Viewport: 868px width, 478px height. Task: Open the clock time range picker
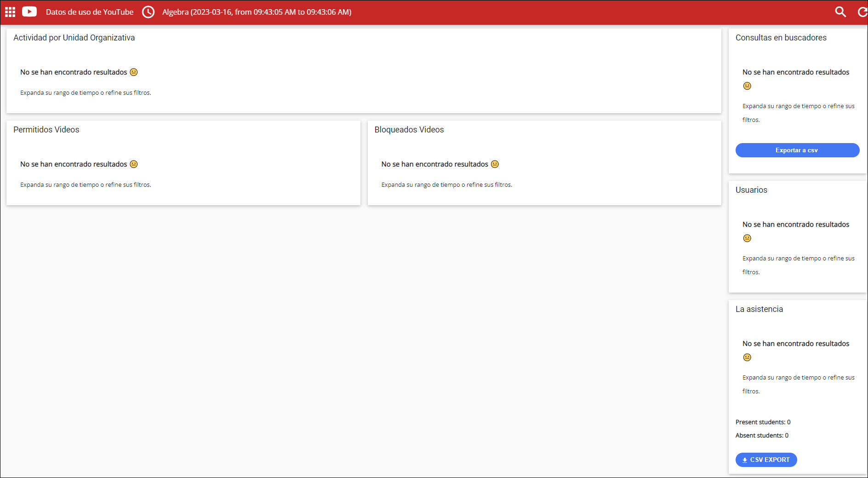pos(148,12)
